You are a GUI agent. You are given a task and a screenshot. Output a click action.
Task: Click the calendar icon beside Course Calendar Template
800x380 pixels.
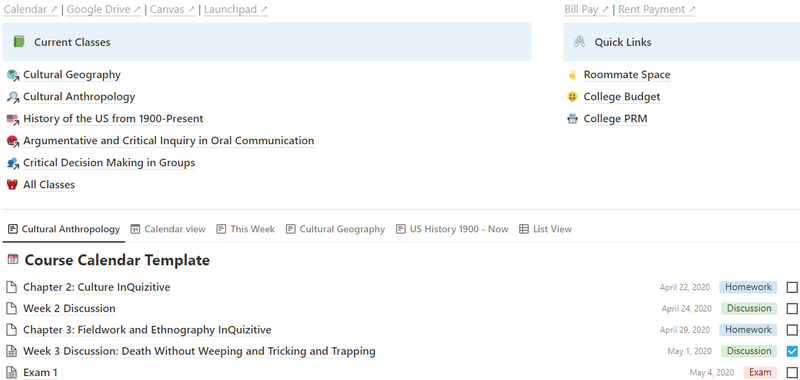coord(12,259)
